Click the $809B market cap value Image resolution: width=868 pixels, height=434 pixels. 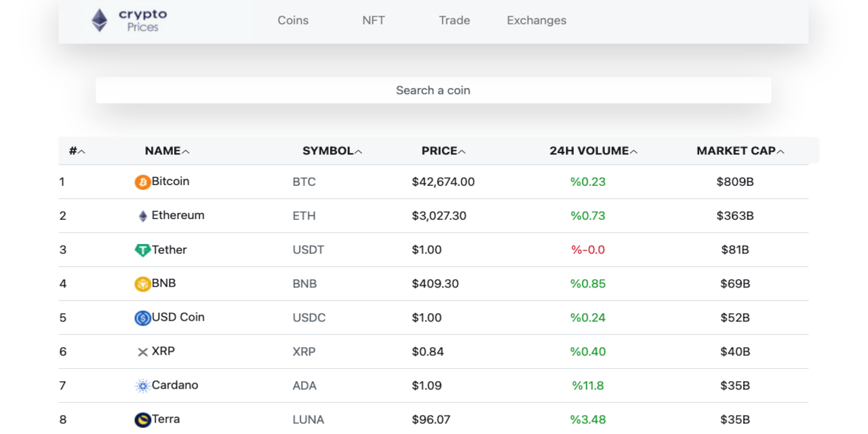click(735, 182)
